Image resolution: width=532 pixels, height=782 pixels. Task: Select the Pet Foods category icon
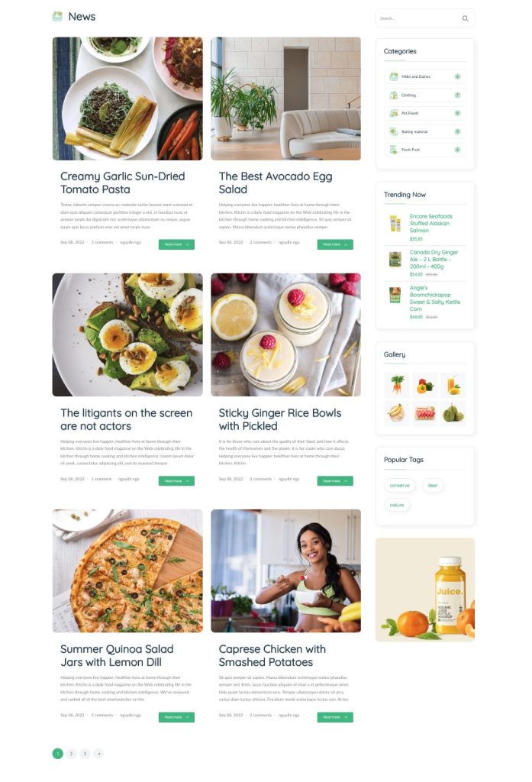(x=393, y=113)
